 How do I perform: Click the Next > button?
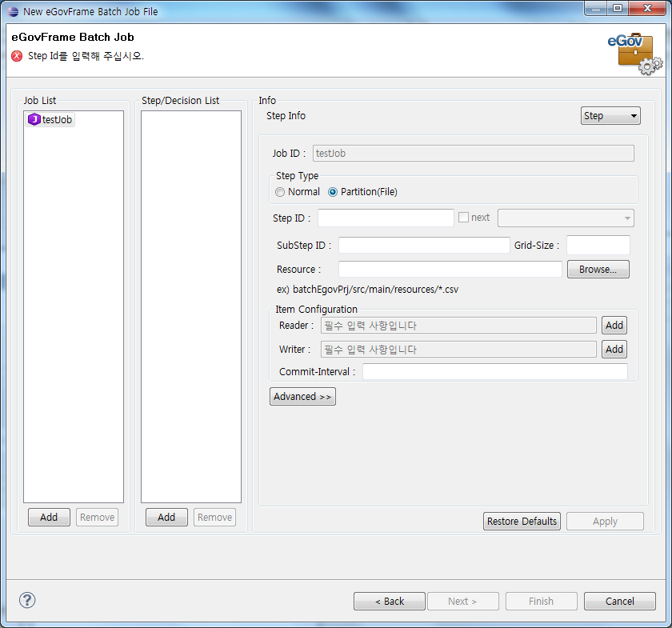[x=463, y=602]
